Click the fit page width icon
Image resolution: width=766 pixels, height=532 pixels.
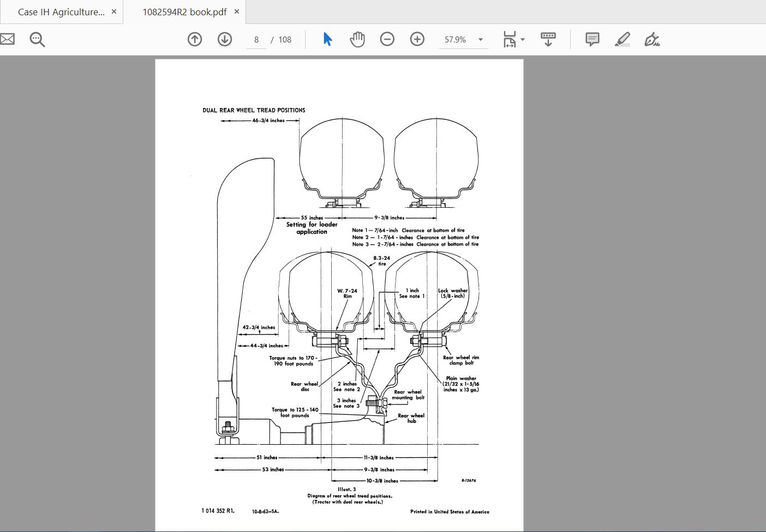tap(509, 39)
